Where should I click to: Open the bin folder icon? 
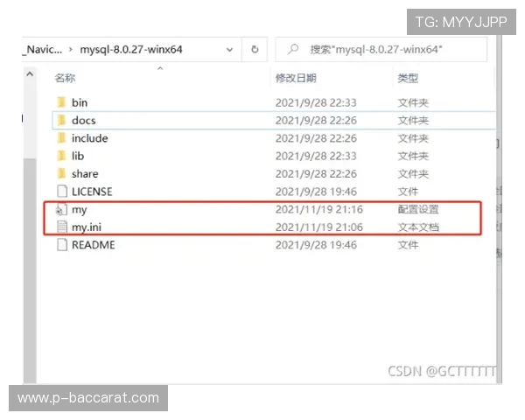pyautogui.click(x=61, y=102)
